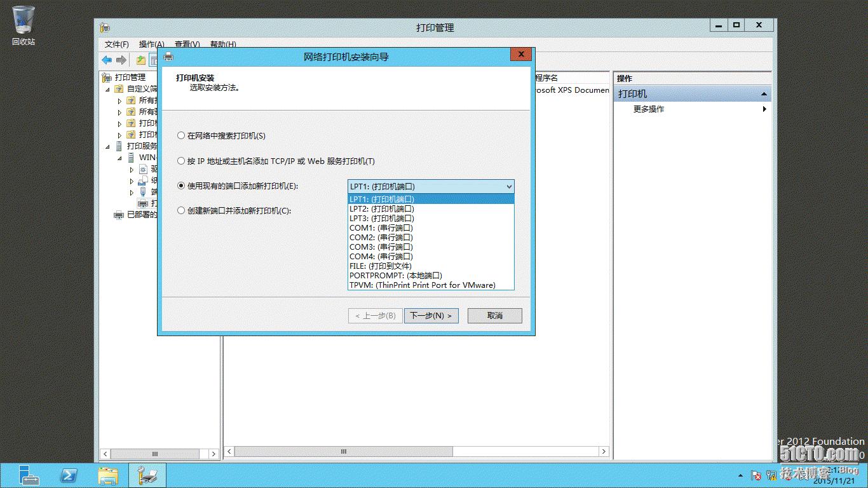Screen dimensions: 868x488
Task: Open the 操作(A) menu
Action: (152, 44)
